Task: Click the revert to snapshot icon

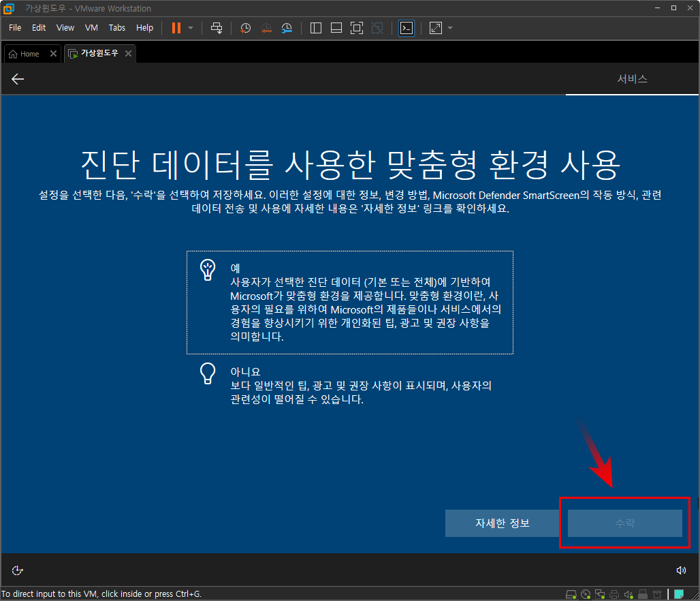Action: coord(266,28)
